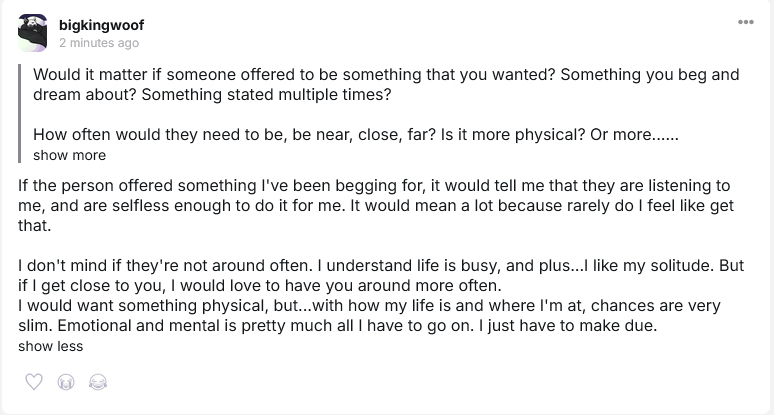This screenshot has height=415, width=774.
Task: React with the crying face emoji
Action: (66, 382)
